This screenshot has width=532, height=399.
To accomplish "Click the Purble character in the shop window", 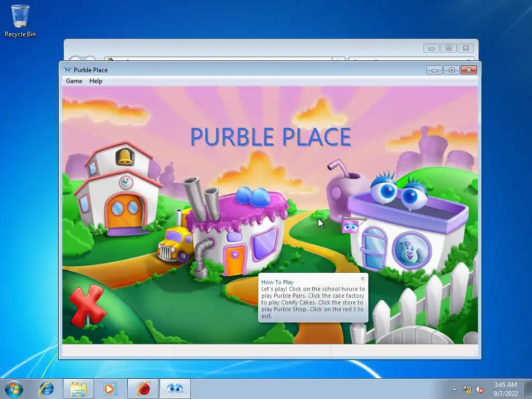I will click(411, 251).
